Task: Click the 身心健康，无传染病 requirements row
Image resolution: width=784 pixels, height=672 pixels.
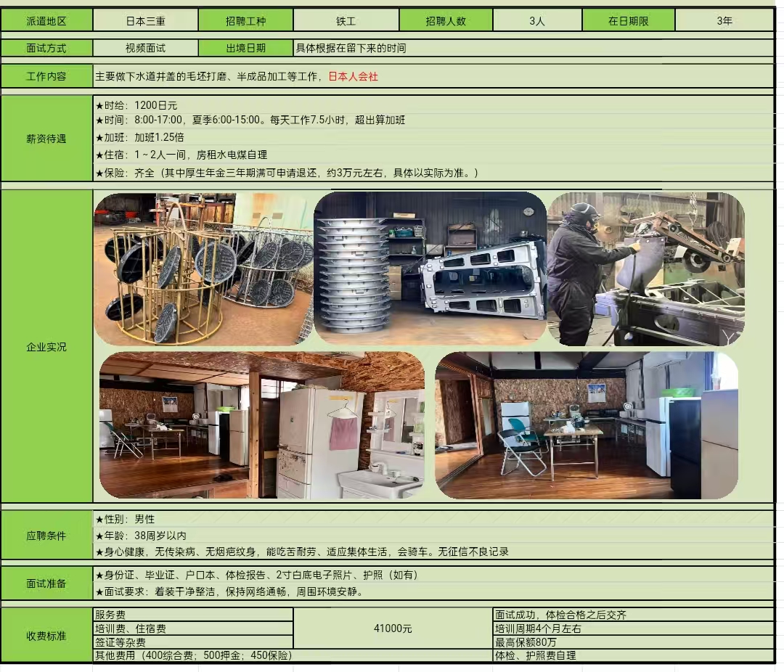Action: click(x=433, y=552)
